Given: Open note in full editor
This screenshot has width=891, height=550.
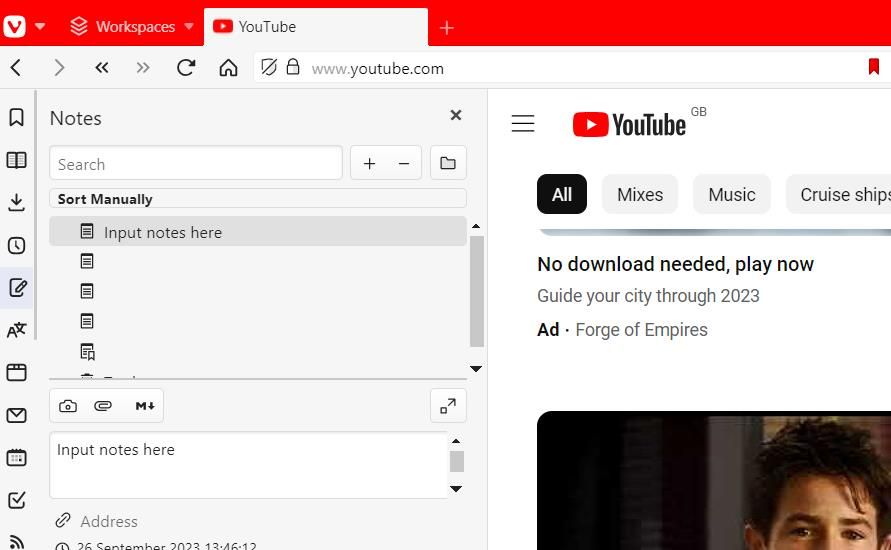Looking at the screenshot, I should pyautogui.click(x=448, y=406).
